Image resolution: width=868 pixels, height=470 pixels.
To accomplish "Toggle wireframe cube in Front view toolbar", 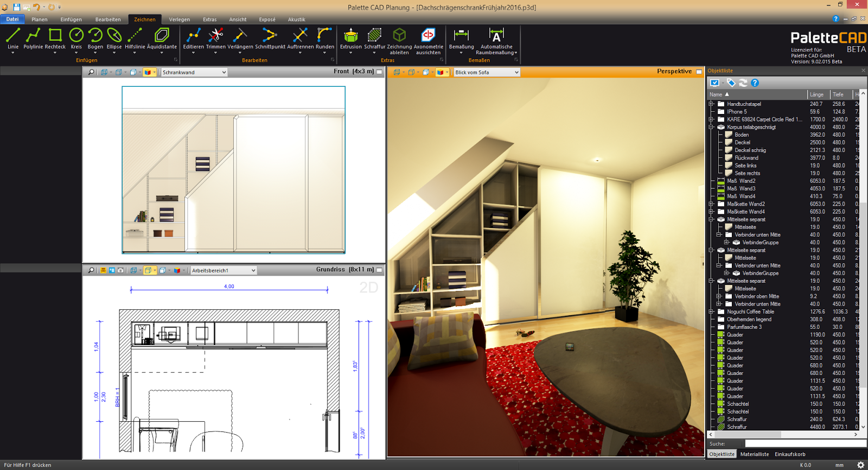I will [104, 72].
